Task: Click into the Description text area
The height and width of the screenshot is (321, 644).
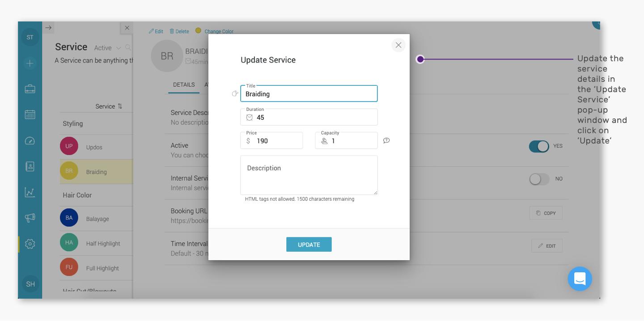Action: (x=309, y=175)
